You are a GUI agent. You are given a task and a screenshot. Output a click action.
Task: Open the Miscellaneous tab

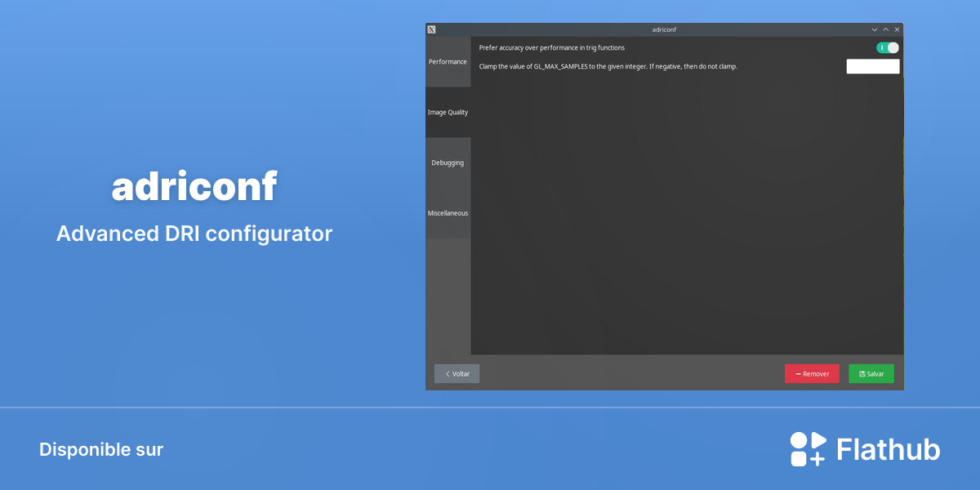click(448, 213)
